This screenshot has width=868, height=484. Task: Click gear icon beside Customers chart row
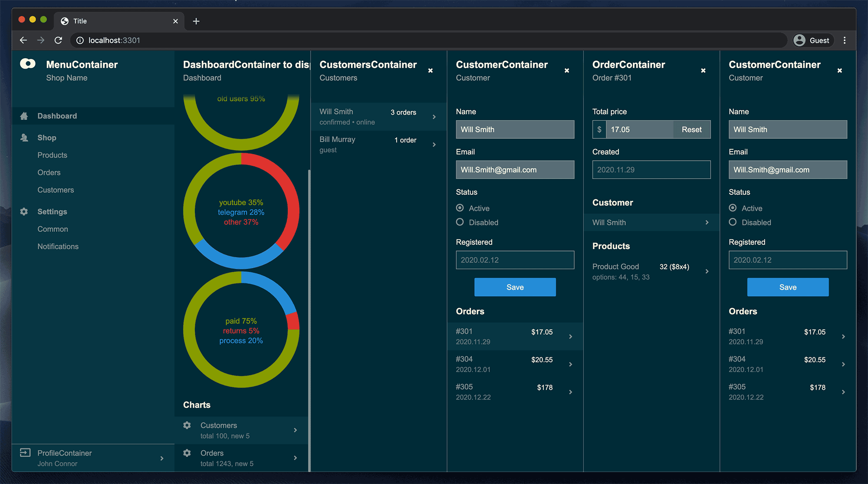click(187, 425)
